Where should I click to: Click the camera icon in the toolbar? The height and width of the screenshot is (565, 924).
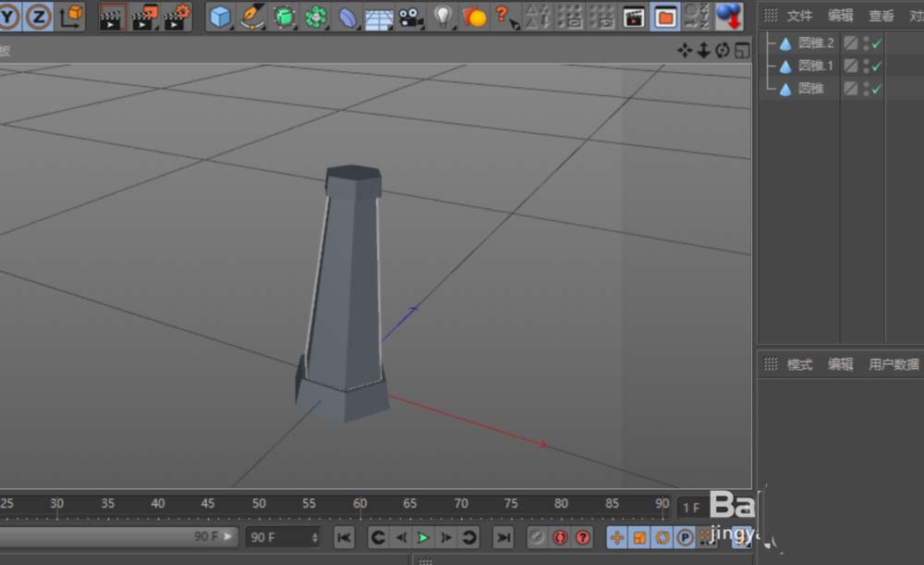pos(410,16)
